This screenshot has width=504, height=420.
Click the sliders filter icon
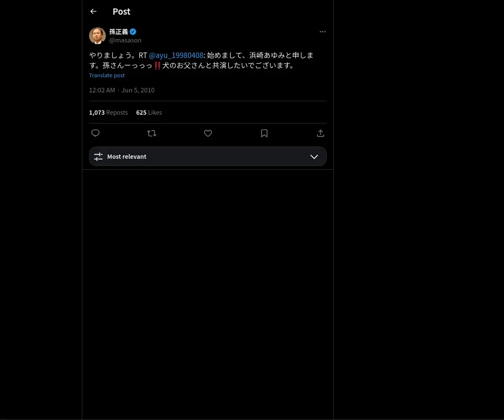tap(98, 157)
